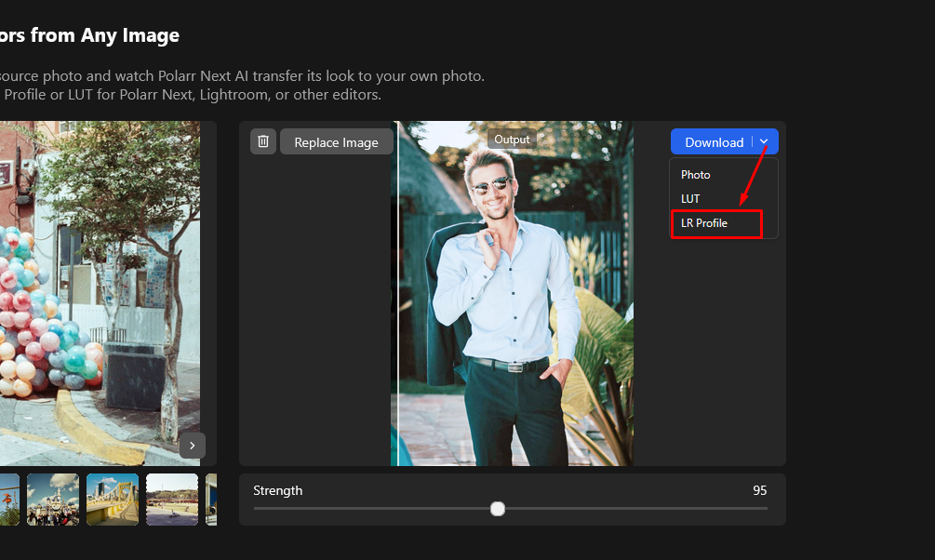Click the Strength slider handle
This screenshot has height=560, width=935.
click(x=498, y=509)
